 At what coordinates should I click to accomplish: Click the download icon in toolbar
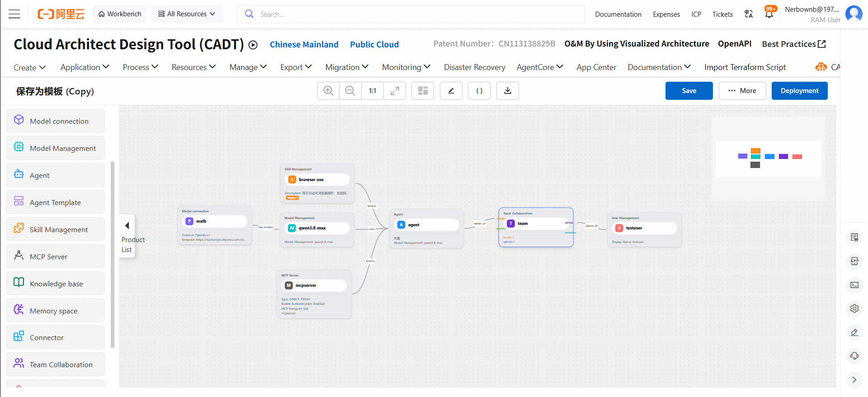pyautogui.click(x=508, y=91)
